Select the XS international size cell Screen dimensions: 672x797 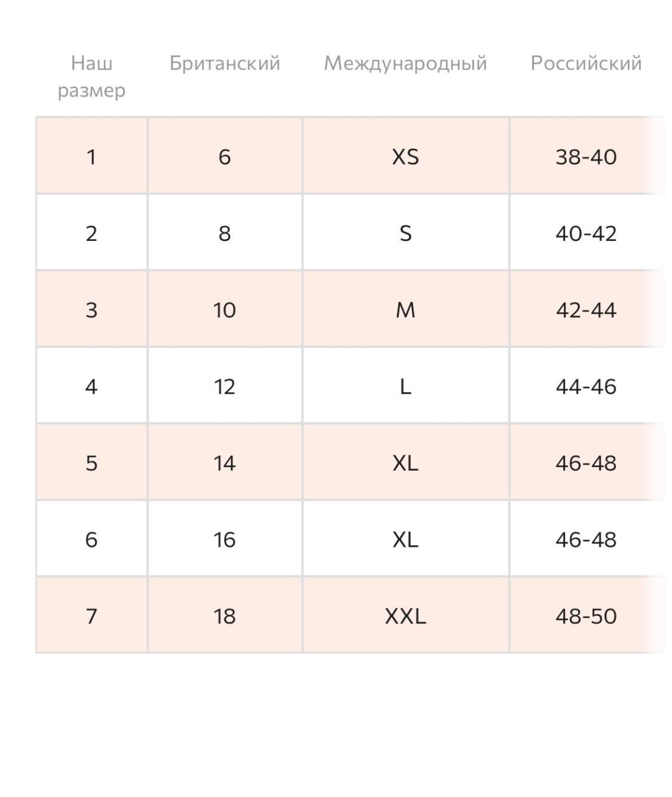(405, 156)
